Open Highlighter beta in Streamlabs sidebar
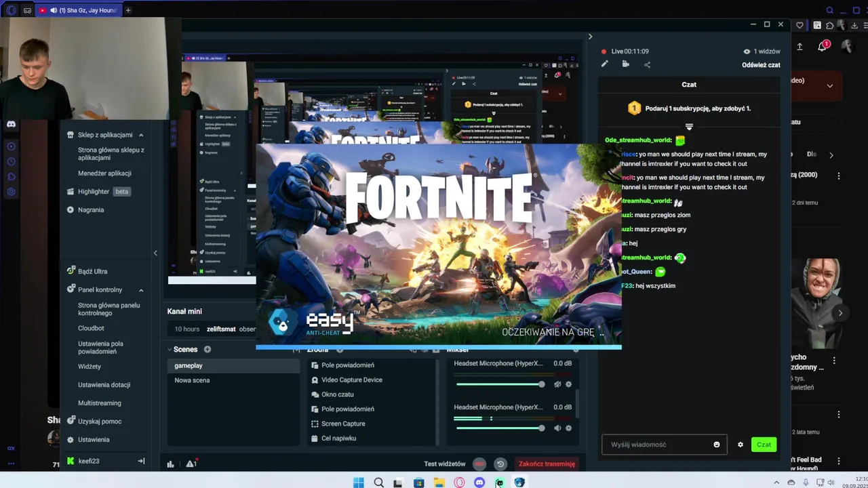The height and width of the screenshot is (488, 868). click(x=98, y=191)
